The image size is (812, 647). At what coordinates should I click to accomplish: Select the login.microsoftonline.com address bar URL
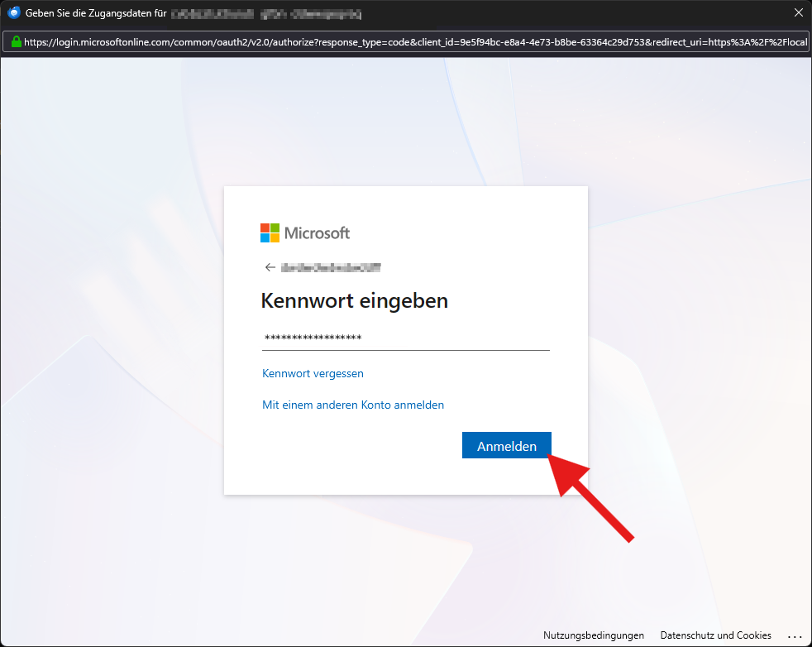point(413,41)
